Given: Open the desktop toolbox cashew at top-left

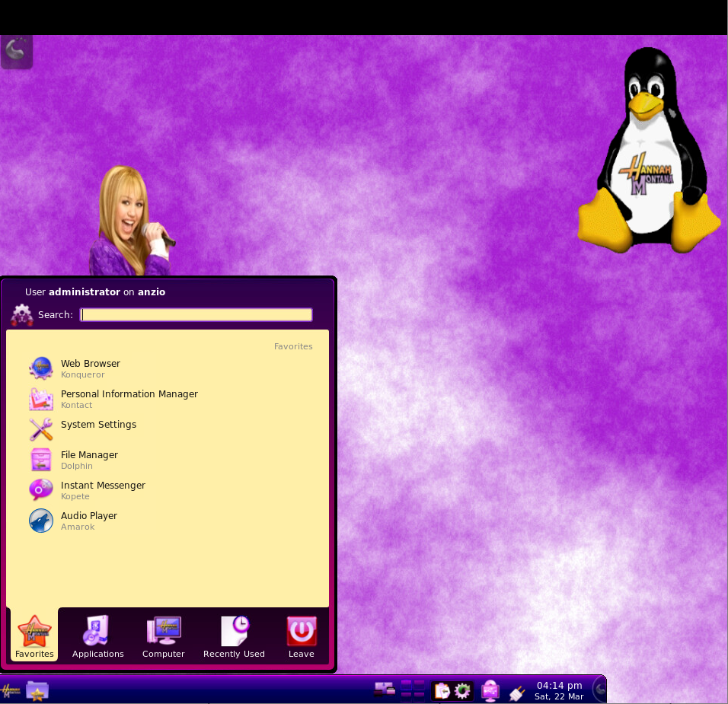Looking at the screenshot, I should coord(16,52).
